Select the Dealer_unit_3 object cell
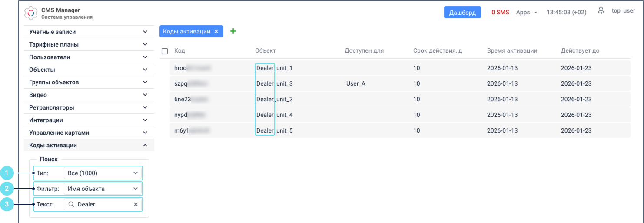 [274, 83]
